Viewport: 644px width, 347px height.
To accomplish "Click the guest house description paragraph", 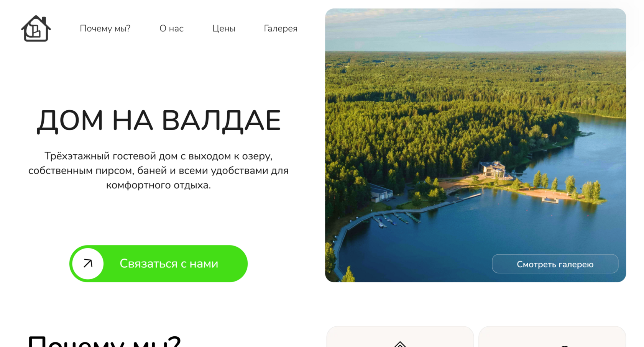I will click(x=158, y=170).
